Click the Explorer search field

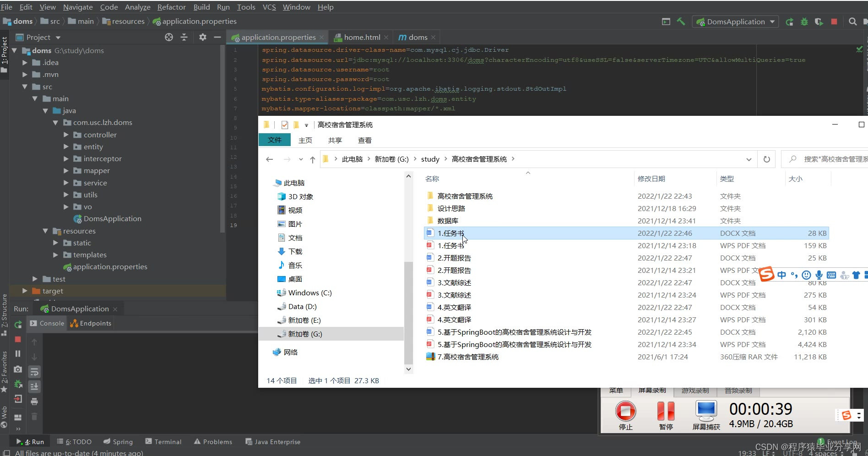click(x=824, y=159)
